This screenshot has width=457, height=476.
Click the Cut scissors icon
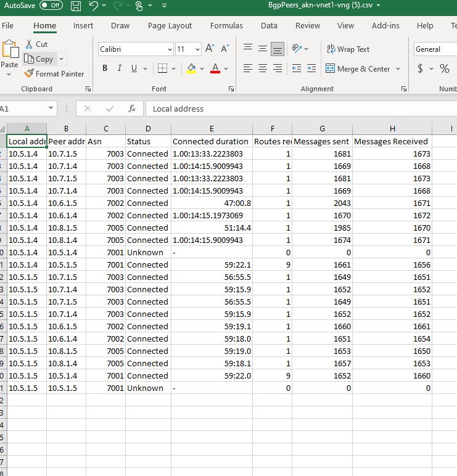30,44
